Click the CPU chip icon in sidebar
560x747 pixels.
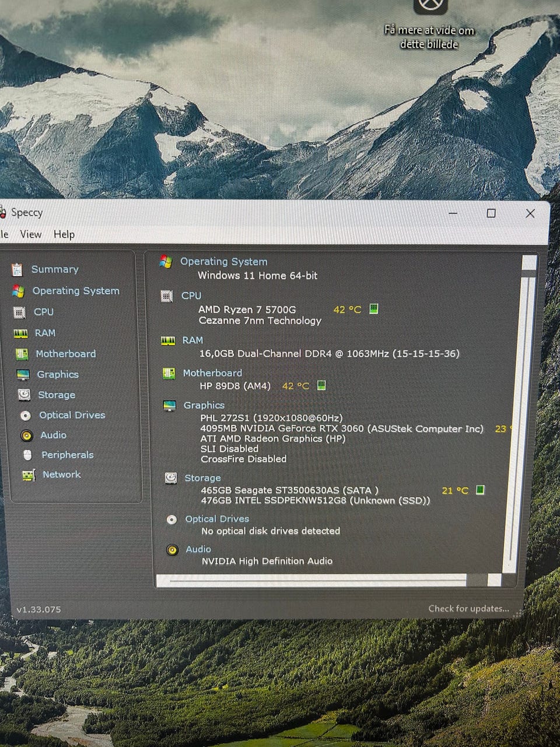[x=19, y=312]
